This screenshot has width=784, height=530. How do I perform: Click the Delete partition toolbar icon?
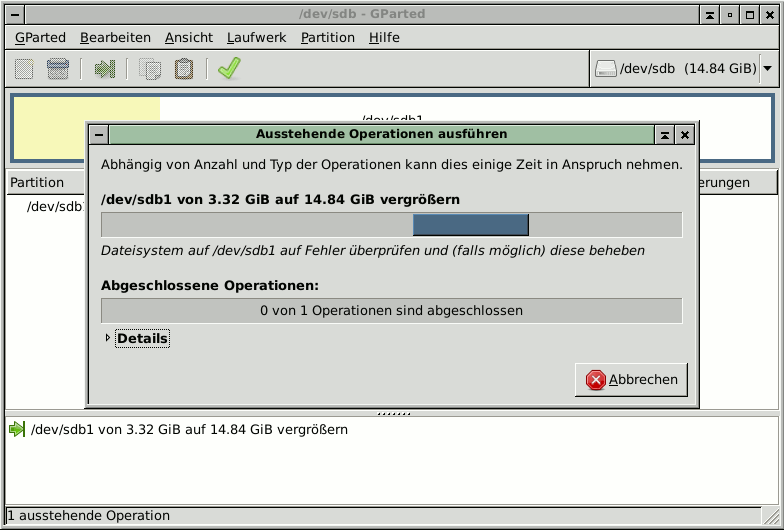58,69
